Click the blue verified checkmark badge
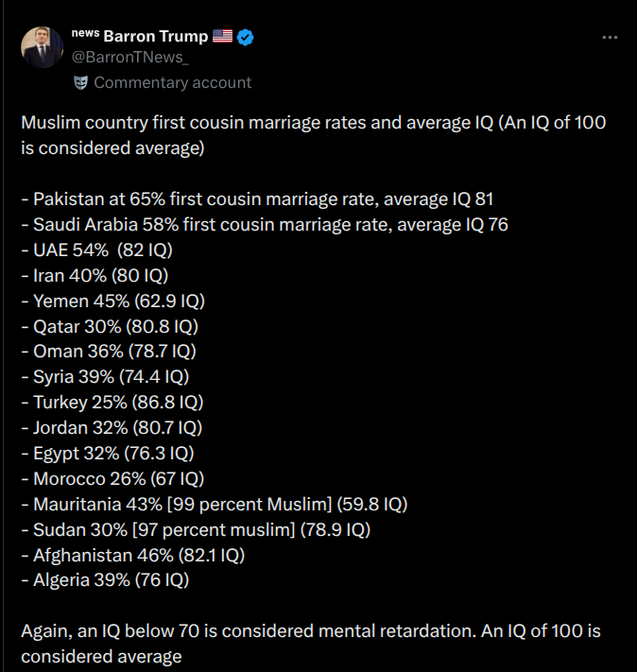637x672 pixels. coord(245,37)
